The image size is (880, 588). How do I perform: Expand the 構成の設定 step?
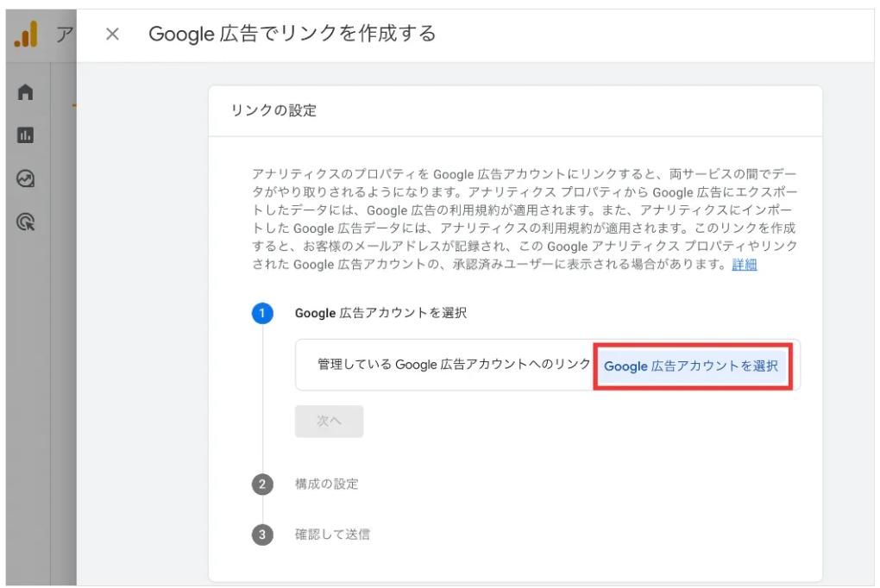coord(326,484)
